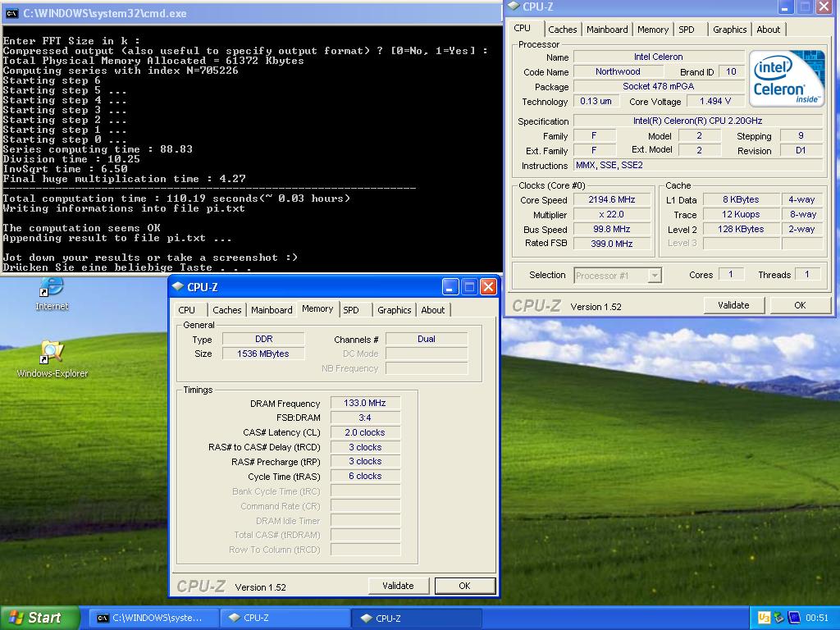Open Caches tab in Memory window
The image size is (840, 630).
[x=227, y=309]
